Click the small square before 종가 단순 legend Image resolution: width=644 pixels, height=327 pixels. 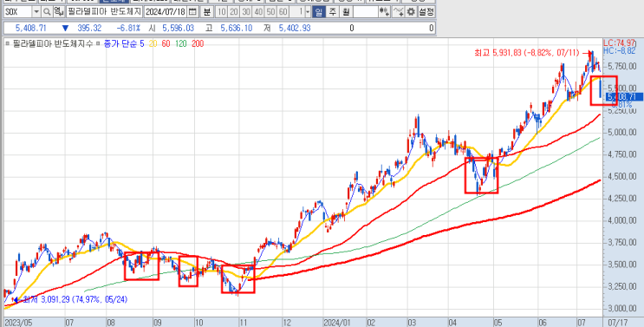[98, 43]
